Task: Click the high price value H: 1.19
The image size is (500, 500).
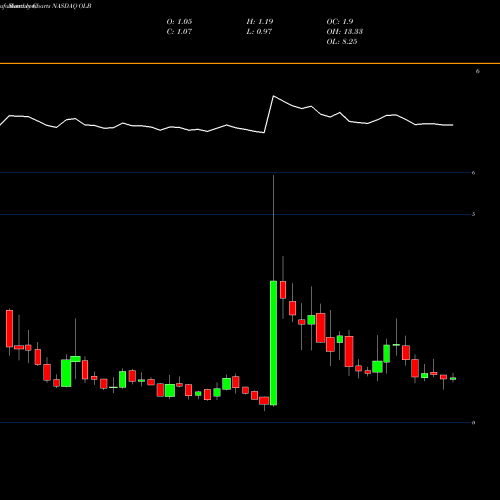Action: click(260, 22)
